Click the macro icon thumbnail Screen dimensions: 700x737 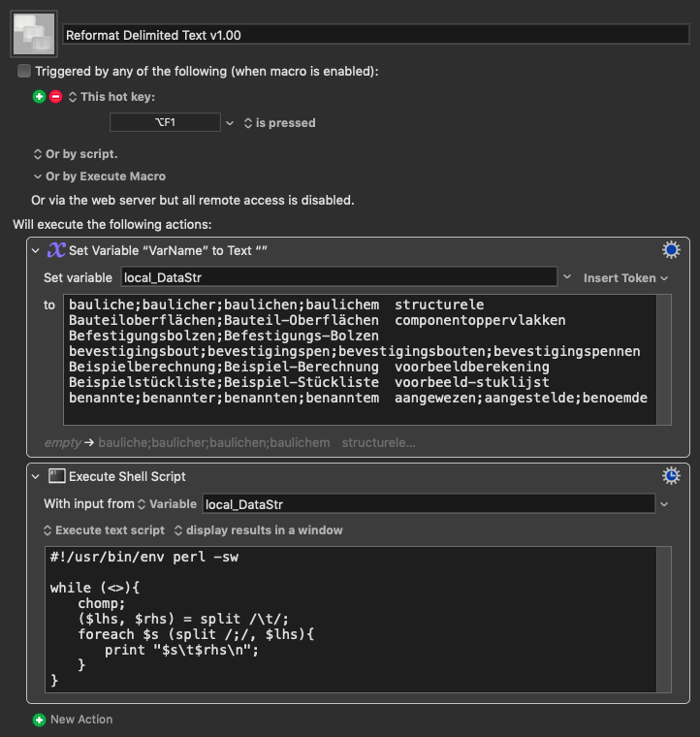click(x=34, y=34)
